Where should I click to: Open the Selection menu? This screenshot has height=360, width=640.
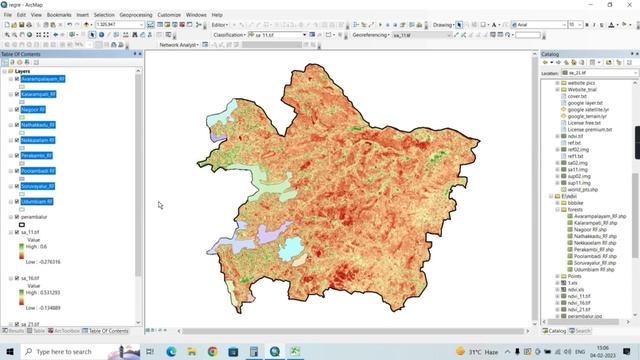coord(104,15)
